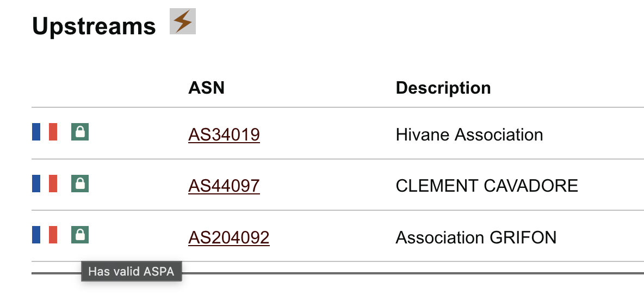Screen dimensions: 644x293
Task: Click the Description column header
Action: coord(443,88)
